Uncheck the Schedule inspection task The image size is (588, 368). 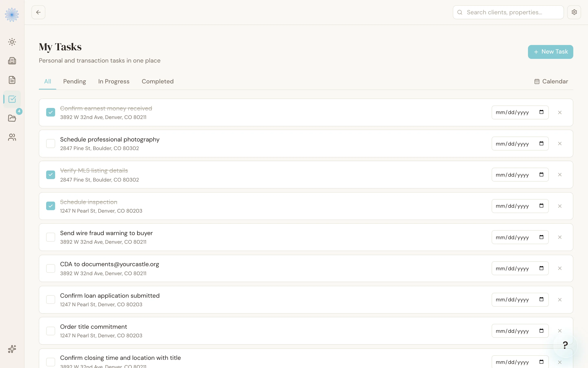point(51,206)
